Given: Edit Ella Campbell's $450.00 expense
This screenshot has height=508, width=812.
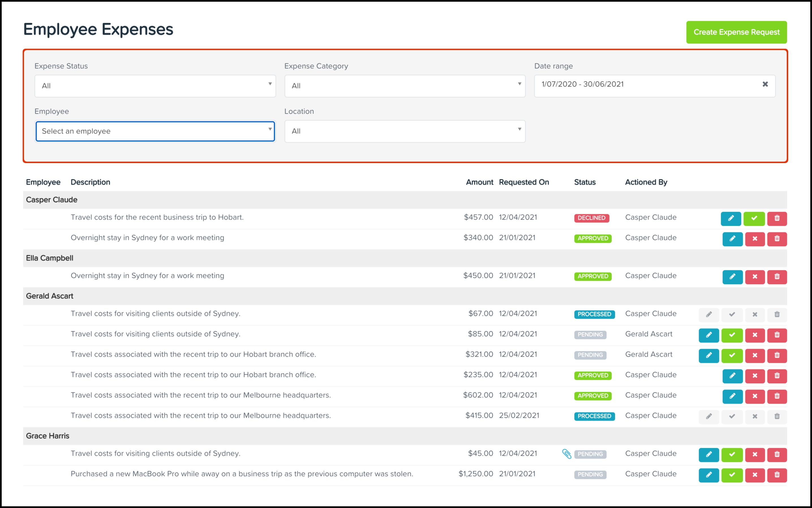Looking at the screenshot, I should 732,277.
